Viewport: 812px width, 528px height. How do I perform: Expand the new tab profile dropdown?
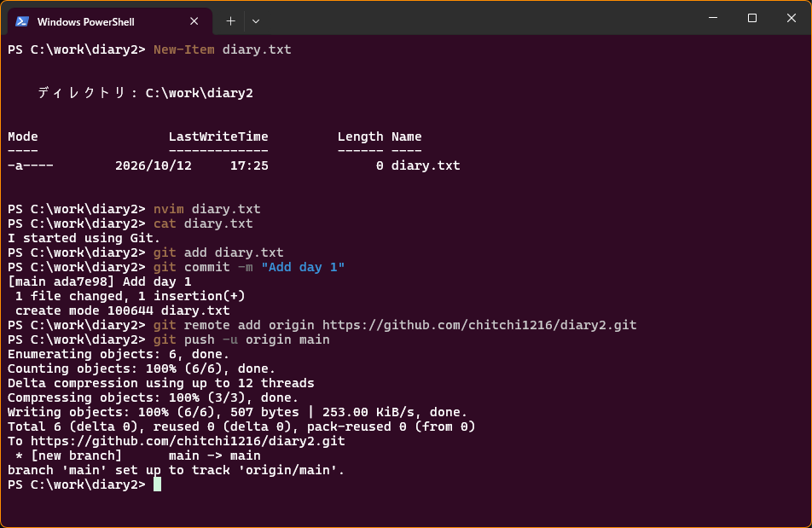point(256,21)
